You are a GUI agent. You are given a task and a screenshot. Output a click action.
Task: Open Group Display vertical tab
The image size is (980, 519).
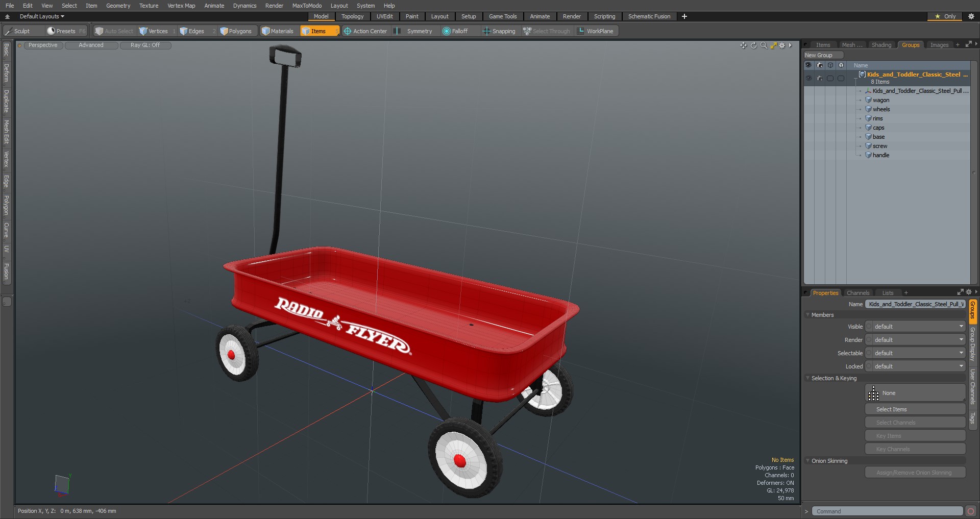972,344
